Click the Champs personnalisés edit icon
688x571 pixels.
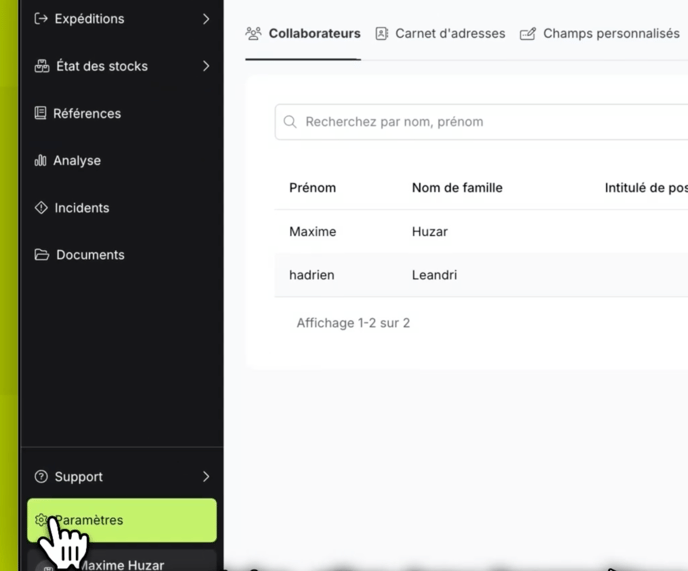tap(528, 34)
